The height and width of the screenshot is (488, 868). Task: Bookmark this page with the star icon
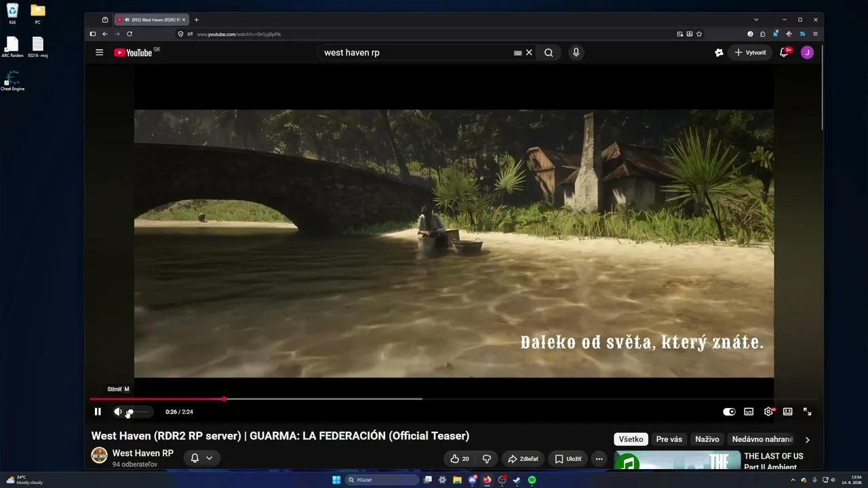click(x=699, y=34)
